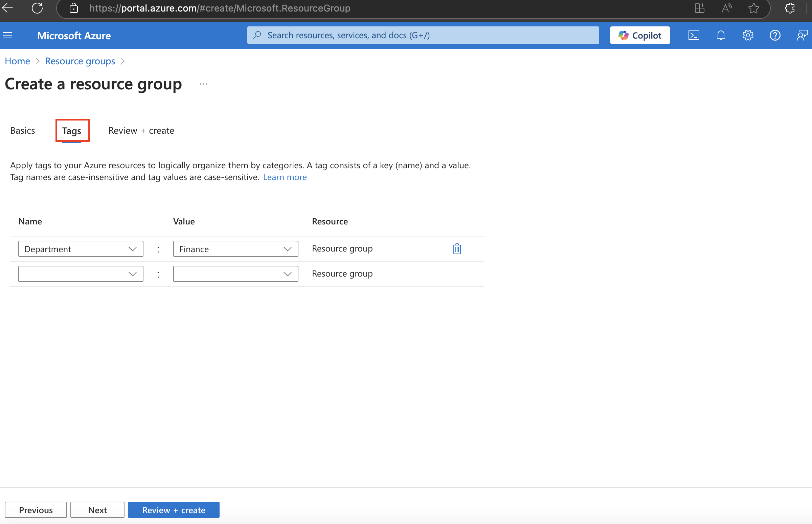Open the split screen browser icon
Image resolution: width=812 pixels, height=524 pixels.
[x=699, y=8]
